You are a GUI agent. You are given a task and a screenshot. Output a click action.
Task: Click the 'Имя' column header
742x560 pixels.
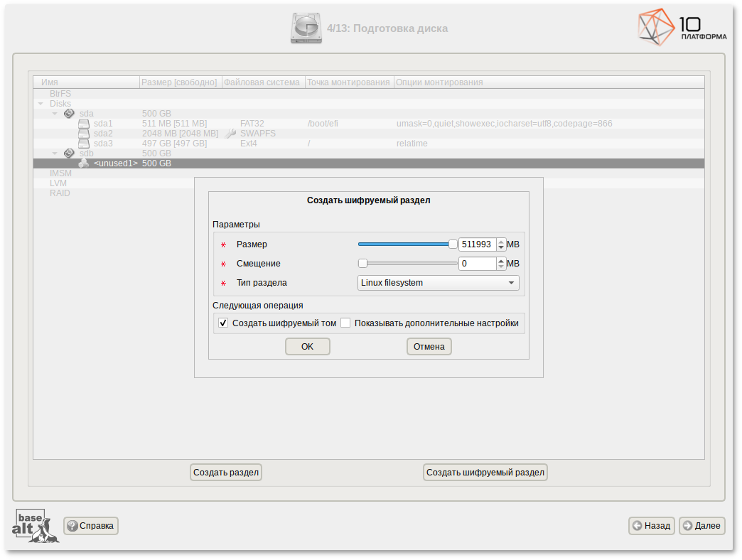pos(86,82)
